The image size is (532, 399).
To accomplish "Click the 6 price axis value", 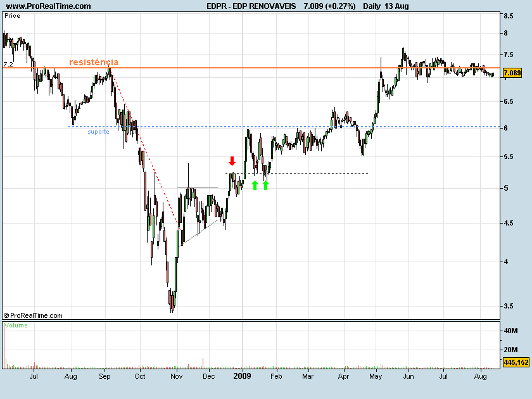I will (506, 128).
